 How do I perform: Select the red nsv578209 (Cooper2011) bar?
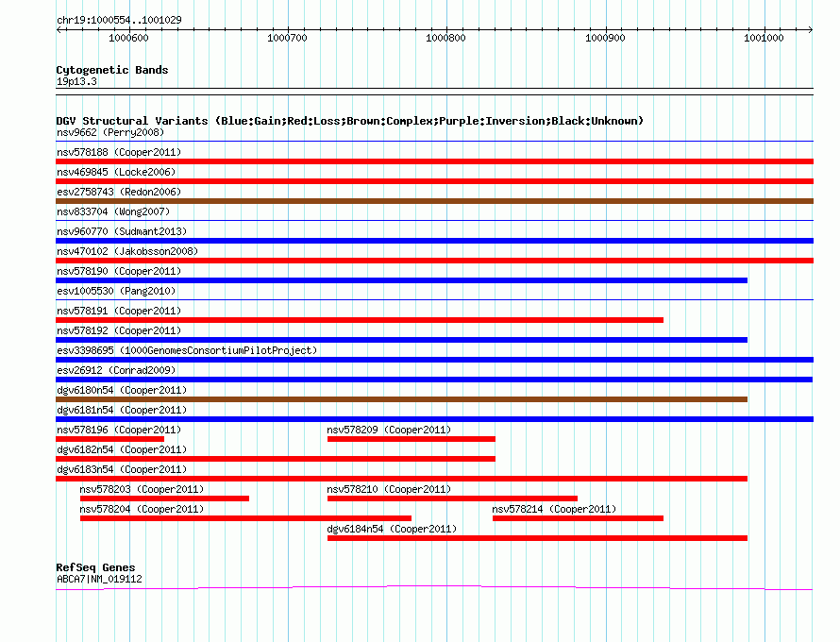click(412, 439)
